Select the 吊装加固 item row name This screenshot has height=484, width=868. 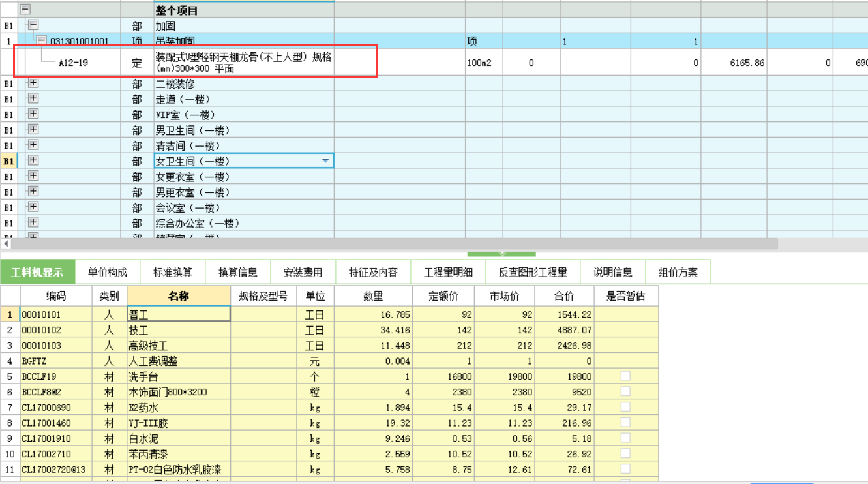click(x=175, y=41)
